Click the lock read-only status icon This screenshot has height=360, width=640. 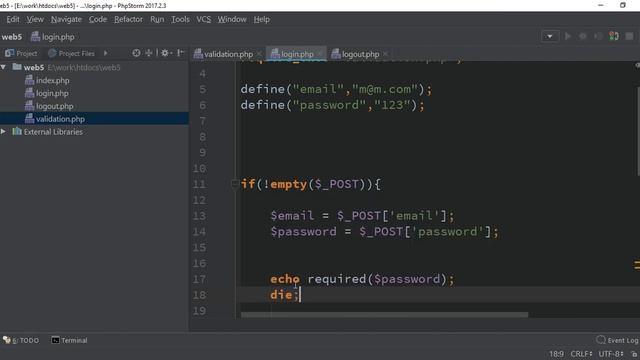click(x=634, y=354)
